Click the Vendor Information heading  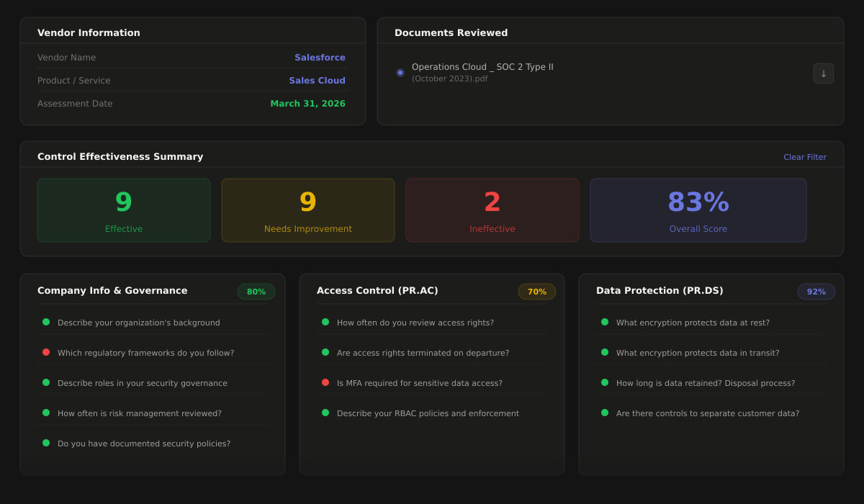click(89, 33)
